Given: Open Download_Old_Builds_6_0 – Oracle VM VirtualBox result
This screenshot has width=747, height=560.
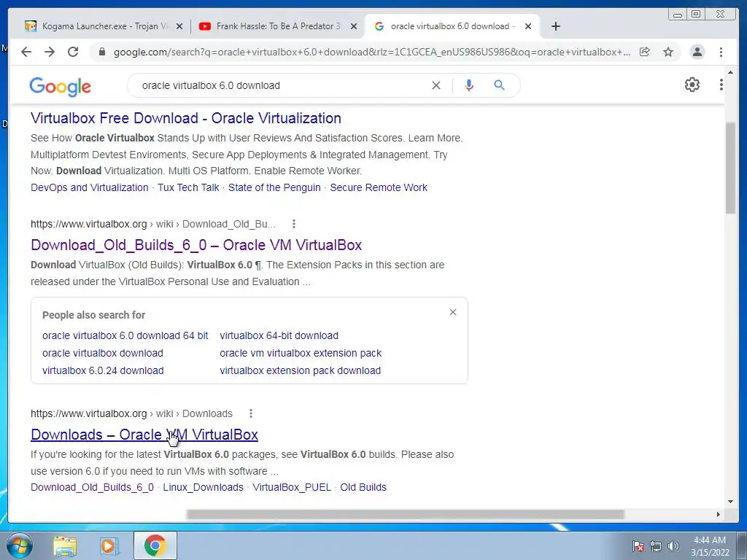Looking at the screenshot, I should tap(196, 245).
